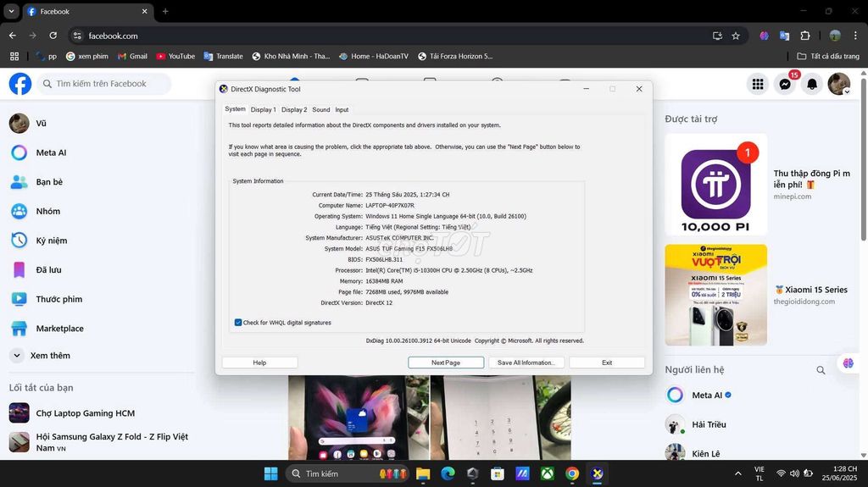This screenshot has height=487, width=868.
Task: Open Xiaomi 15 Series ad thumbnail
Action: click(x=715, y=295)
